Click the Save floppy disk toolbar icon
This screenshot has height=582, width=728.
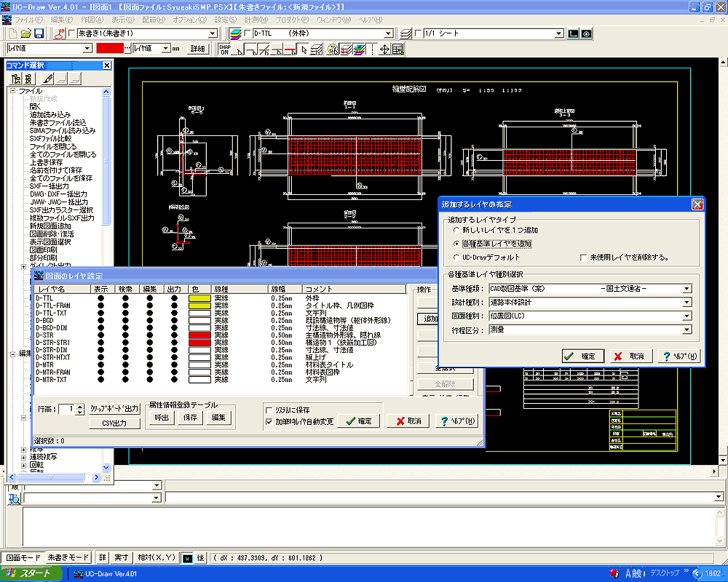39,33
